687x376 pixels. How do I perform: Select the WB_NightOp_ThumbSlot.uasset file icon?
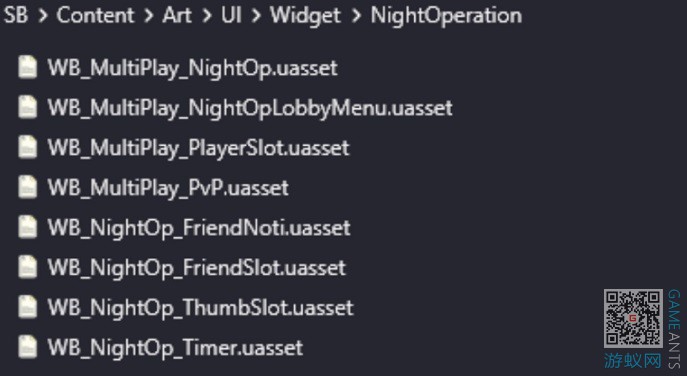point(27,308)
